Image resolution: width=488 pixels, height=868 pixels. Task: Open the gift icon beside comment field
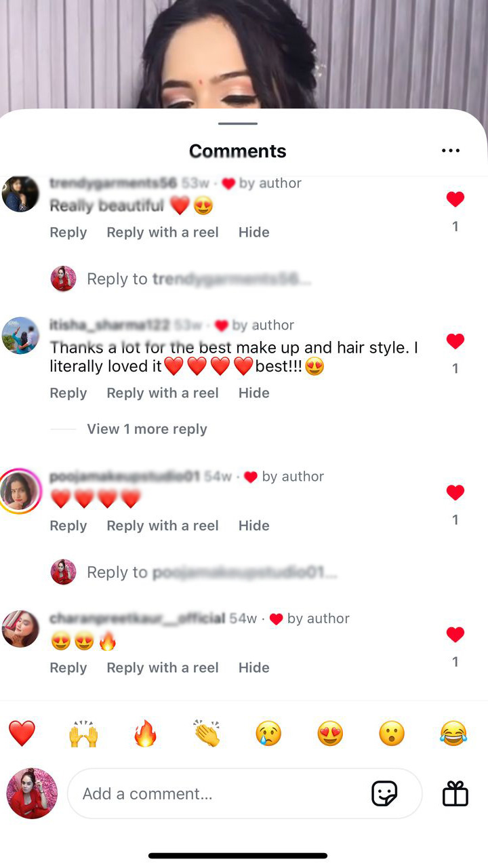pyautogui.click(x=455, y=793)
